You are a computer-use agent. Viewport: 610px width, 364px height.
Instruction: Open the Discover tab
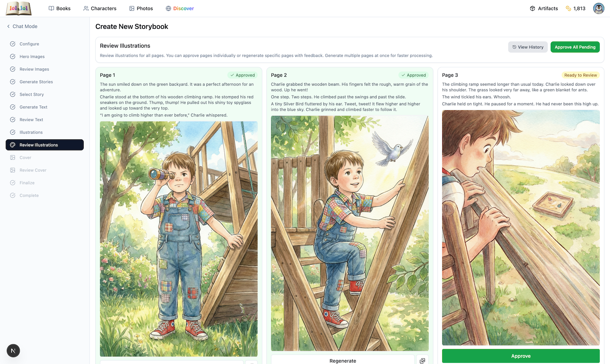[x=180, y=8]
